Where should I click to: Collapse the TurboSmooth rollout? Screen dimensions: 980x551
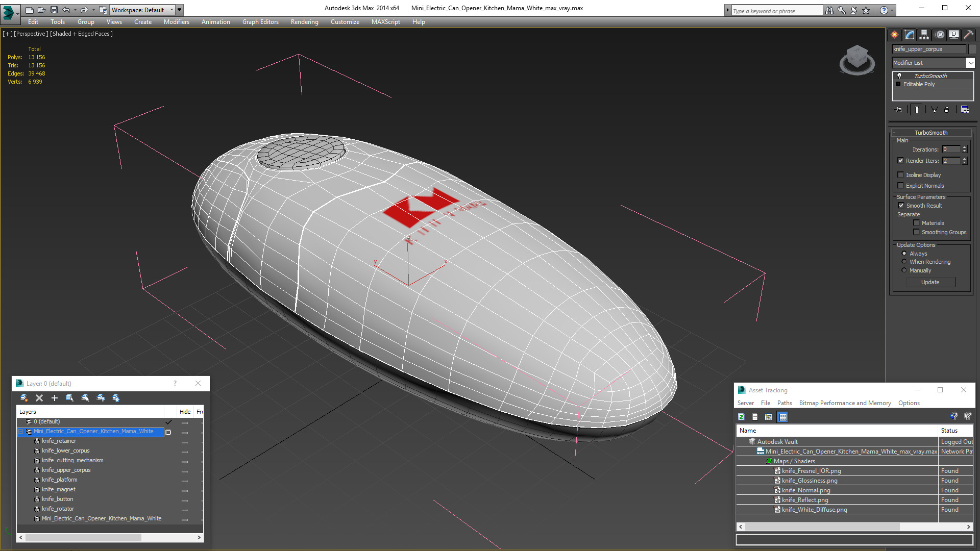click(x=894, y=133)
